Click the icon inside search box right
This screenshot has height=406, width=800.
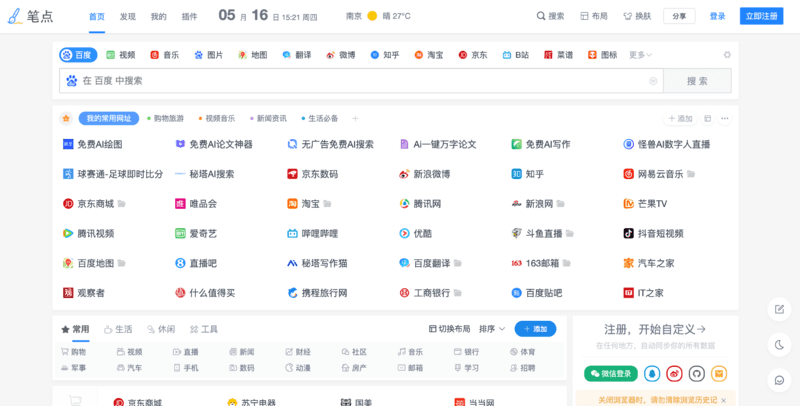(653, 81)
